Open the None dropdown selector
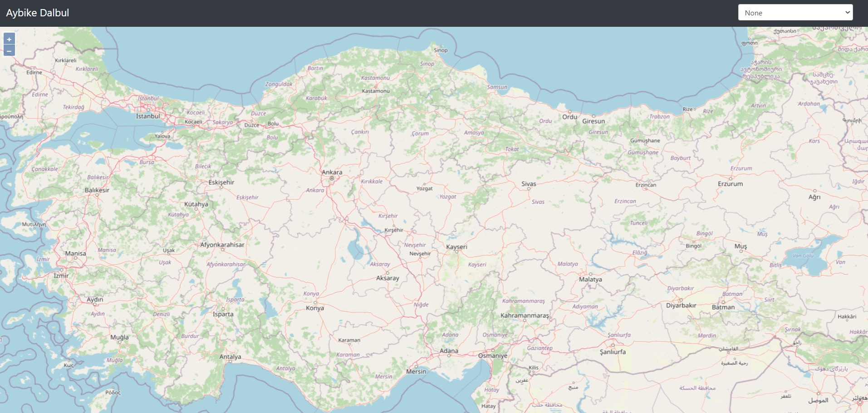This screenshot has width=868, height=413. [x=795, y=13]
